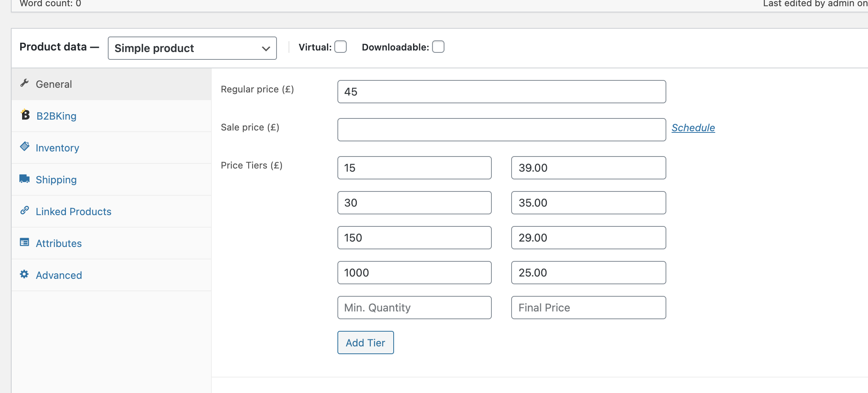This screenshot has height=393, width=868.
Task: Edit the tier quantity field showing 15
Action: 415,168
